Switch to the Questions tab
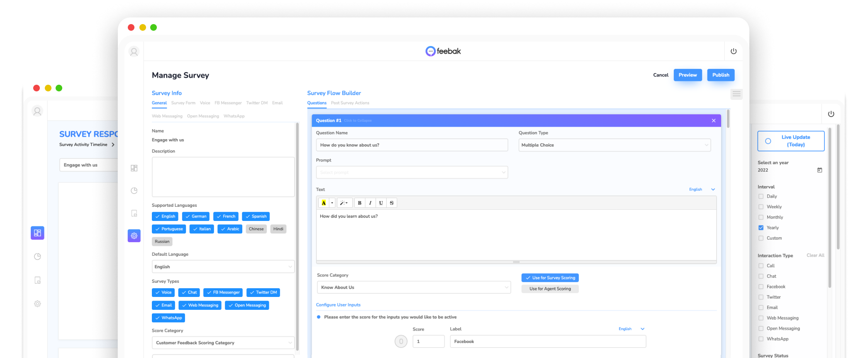 coord(317,103)
